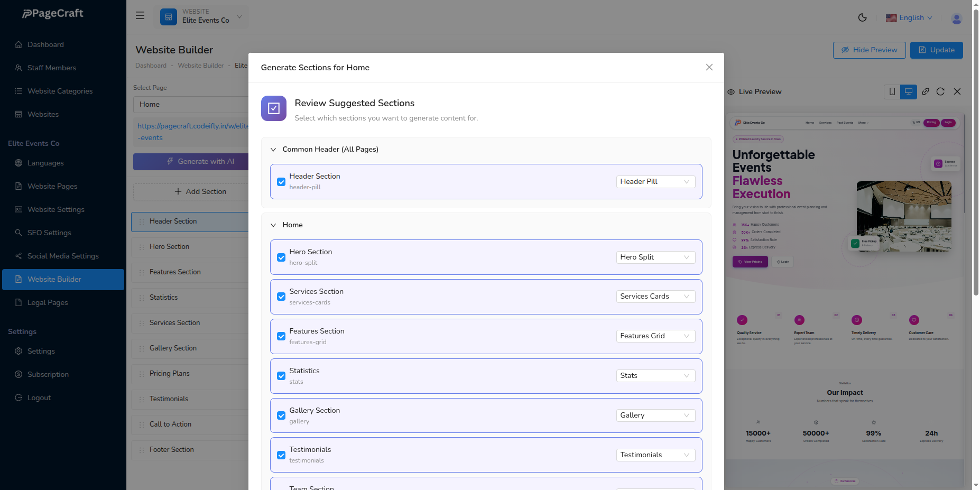Click the Hide Preview button
This screenshot has width=980, height=490.
pyautogui.click(x=869, y=50)
